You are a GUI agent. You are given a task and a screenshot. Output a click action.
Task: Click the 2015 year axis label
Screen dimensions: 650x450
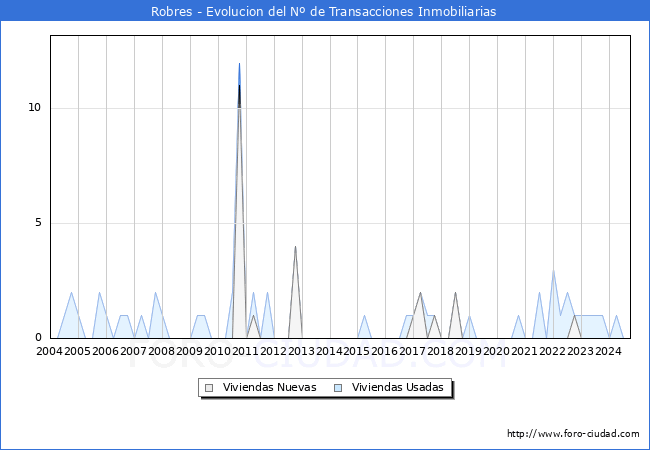point(357,351)
